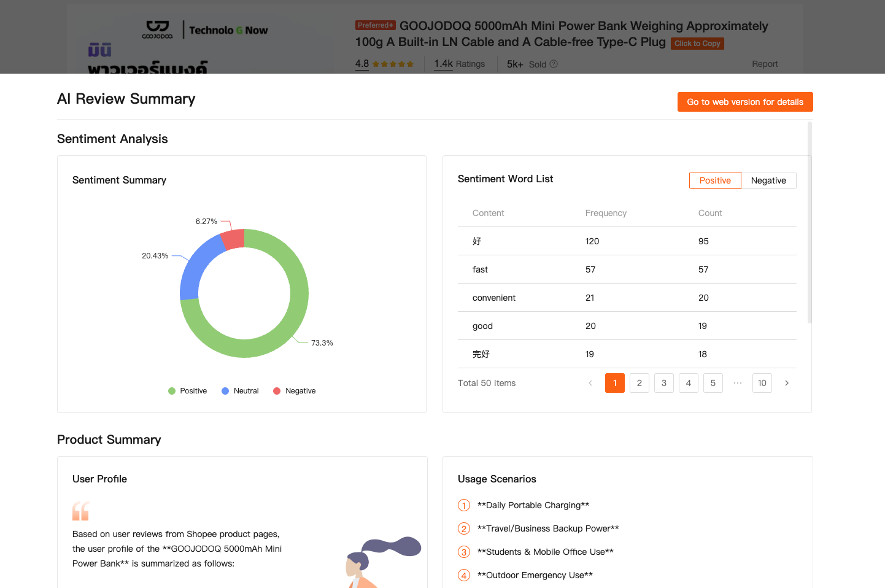Image resolution: width=885 pixels, height=588 pixels.
Task: Switch to the Negative word list tab
Action: 768,180
